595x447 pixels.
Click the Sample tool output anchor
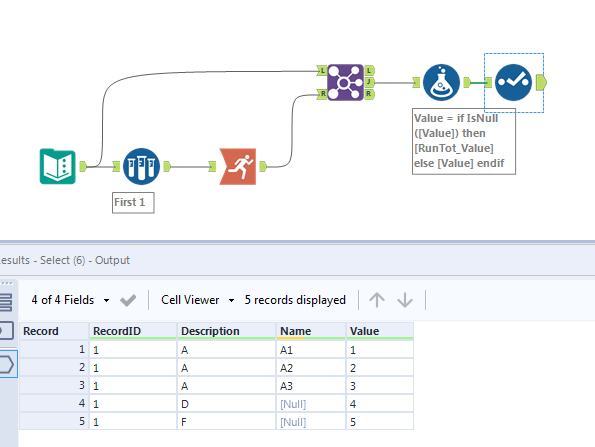click(167, 166)
